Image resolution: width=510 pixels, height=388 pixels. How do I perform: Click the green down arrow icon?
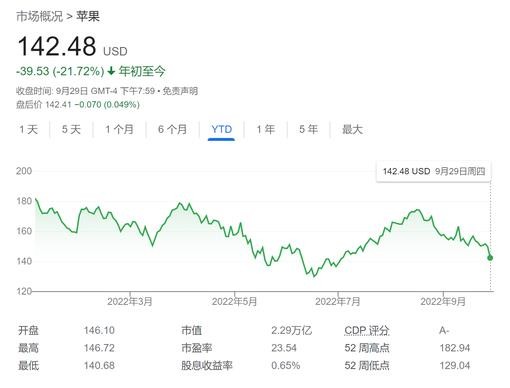112,71
